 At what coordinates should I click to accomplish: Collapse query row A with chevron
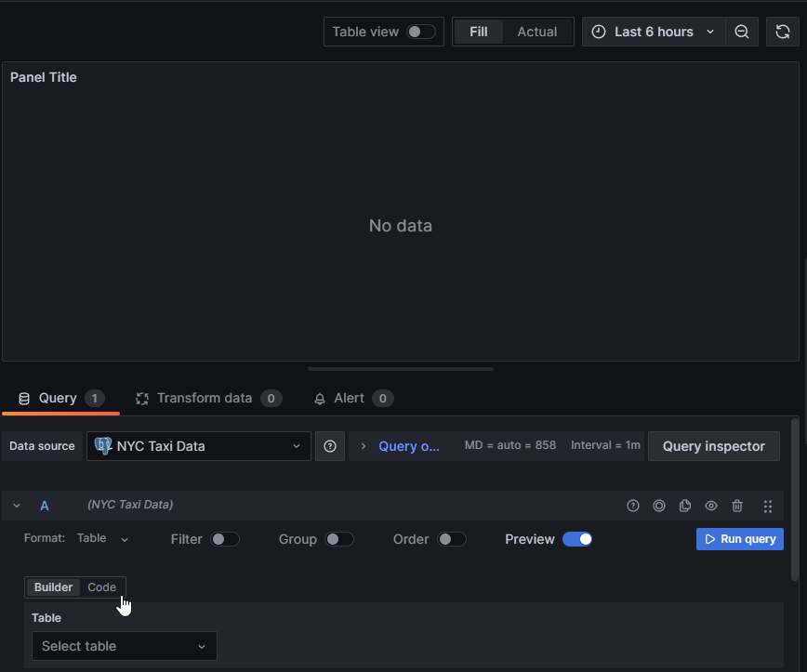(x=17, y=506)
